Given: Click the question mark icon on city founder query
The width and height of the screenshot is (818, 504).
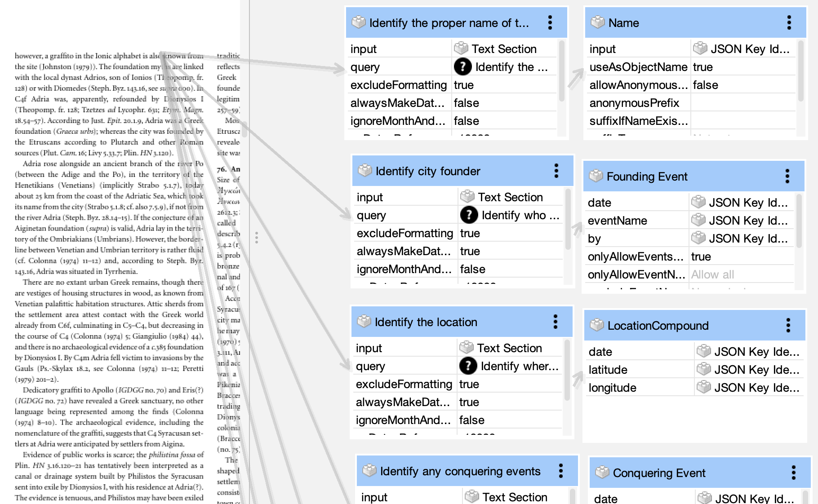Looking at the screenshot, I should point(469,215).
